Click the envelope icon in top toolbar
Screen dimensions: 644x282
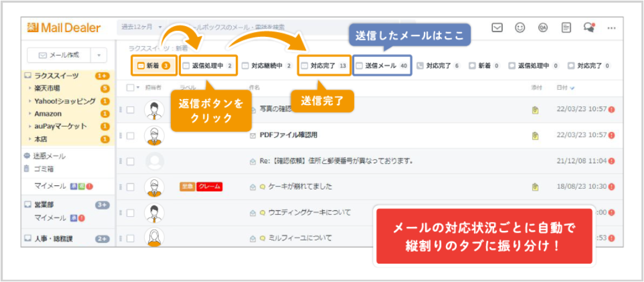tap(498, 28)
